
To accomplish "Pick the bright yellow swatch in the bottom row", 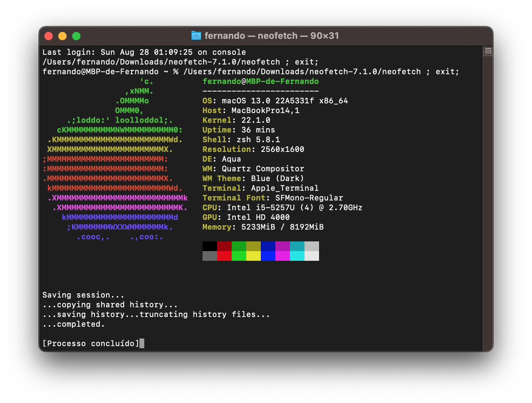I will coord(254,256).
